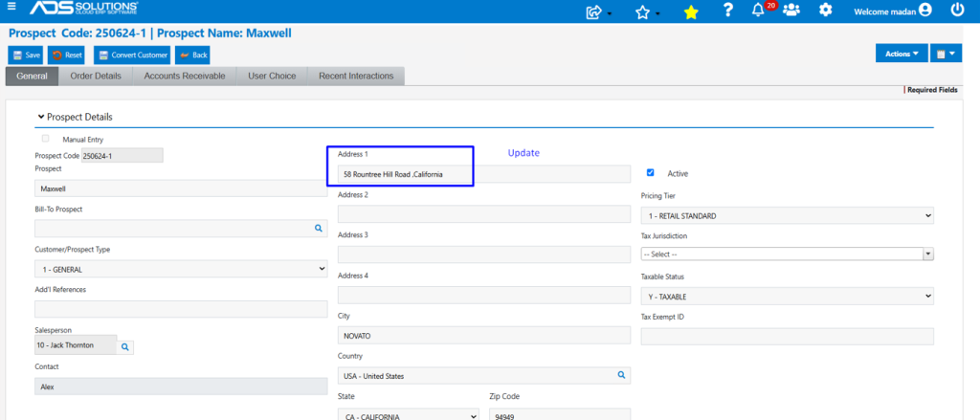Open the Taxable Status dropdown
This screenshot has width=980, height=420.
(x=788, y=297)
